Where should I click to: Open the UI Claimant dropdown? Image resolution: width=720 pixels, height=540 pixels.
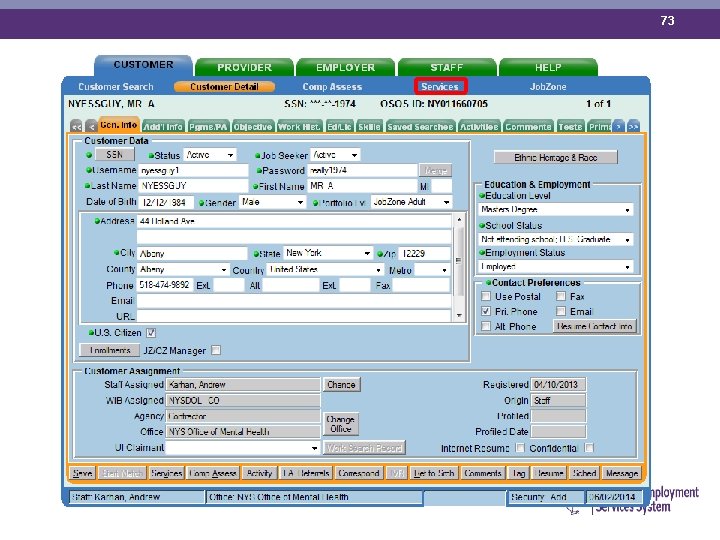pyautogui.click(x=242, y=448)
